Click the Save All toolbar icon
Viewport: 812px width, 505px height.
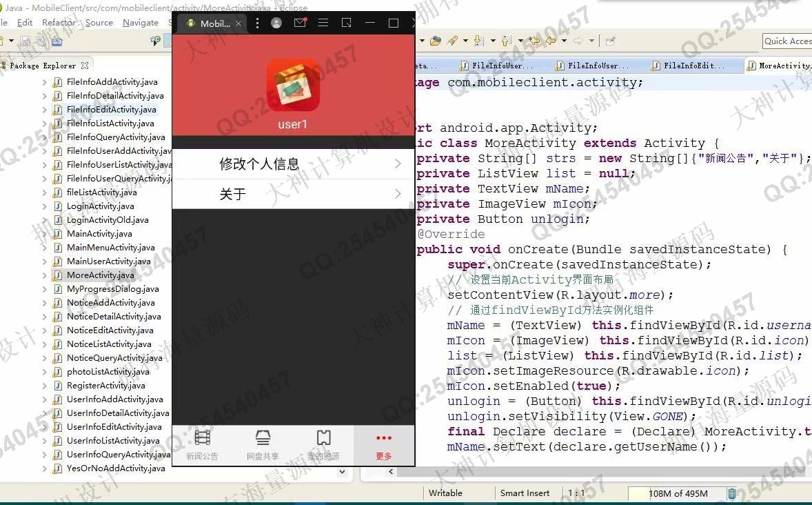tap(41, 41)
